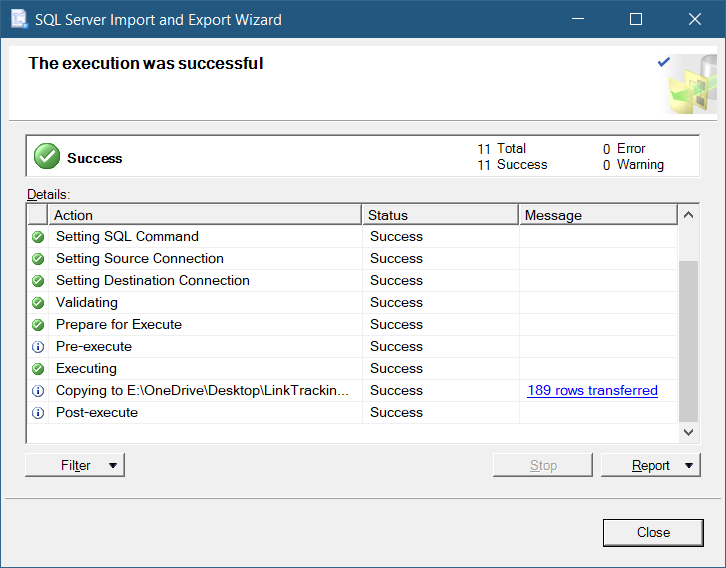Open the Filter dropdown arrow
Image resolution: width=726 pixels, height=568 pixels.
(113, 466)
